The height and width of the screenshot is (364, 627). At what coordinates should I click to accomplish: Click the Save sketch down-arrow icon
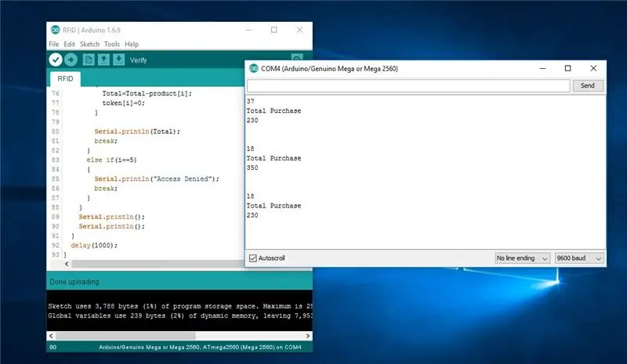click(x=119, y=59)
